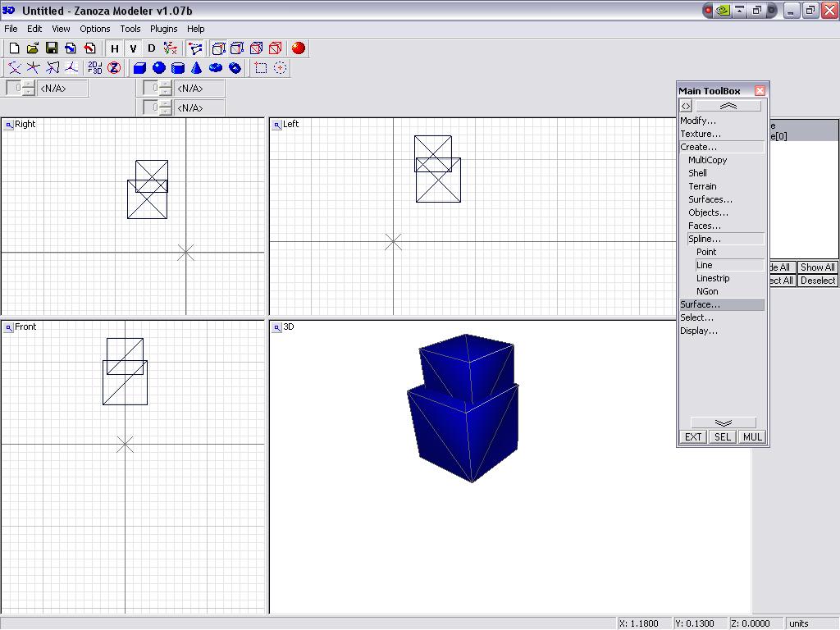
Task: Open the Tools menu
Action: 130,29
